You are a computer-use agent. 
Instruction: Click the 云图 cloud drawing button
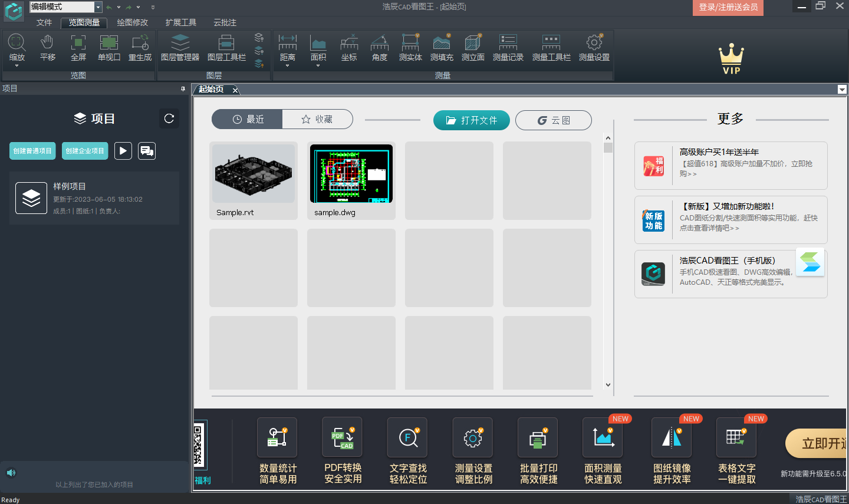554,120
